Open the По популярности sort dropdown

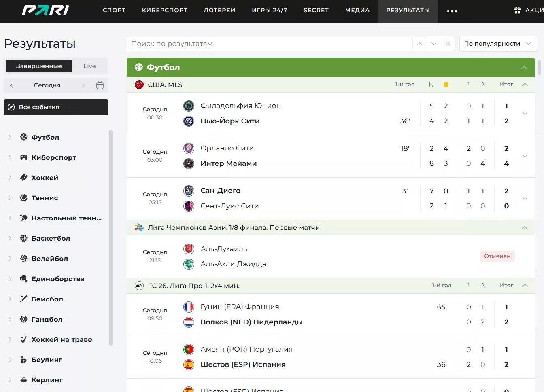497,44
